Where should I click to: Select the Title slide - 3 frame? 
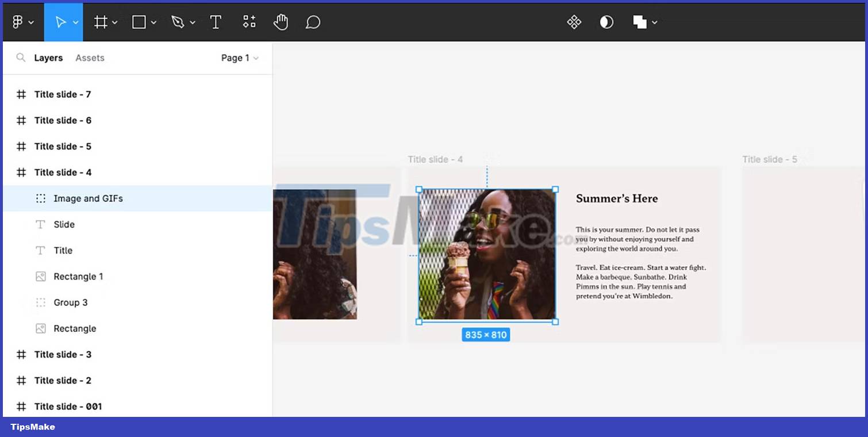click(63, 354)
